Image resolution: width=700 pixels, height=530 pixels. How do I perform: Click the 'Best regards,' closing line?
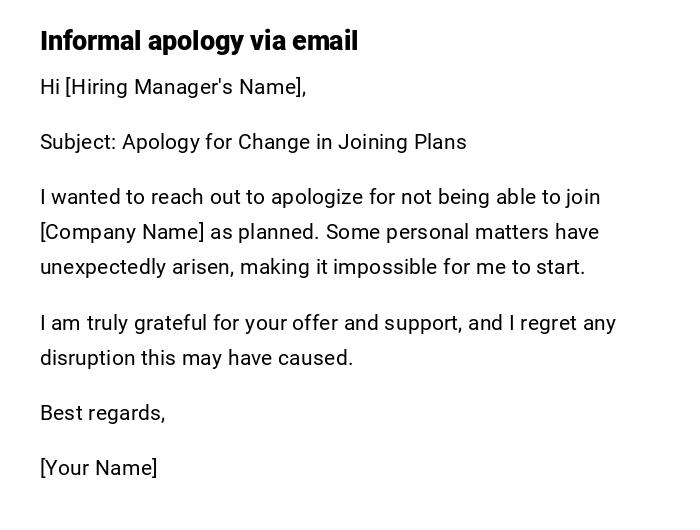(102, 413)
